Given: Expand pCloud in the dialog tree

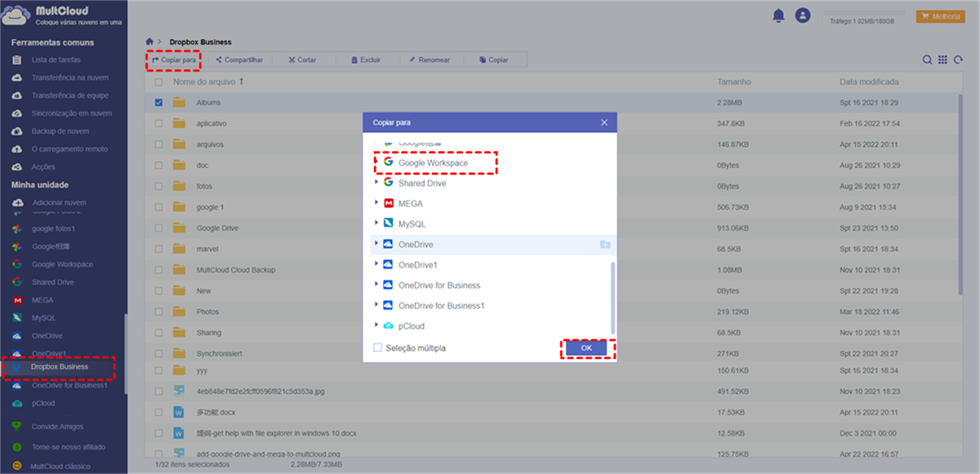Looking at the screenshot, I should pos(376,326).
